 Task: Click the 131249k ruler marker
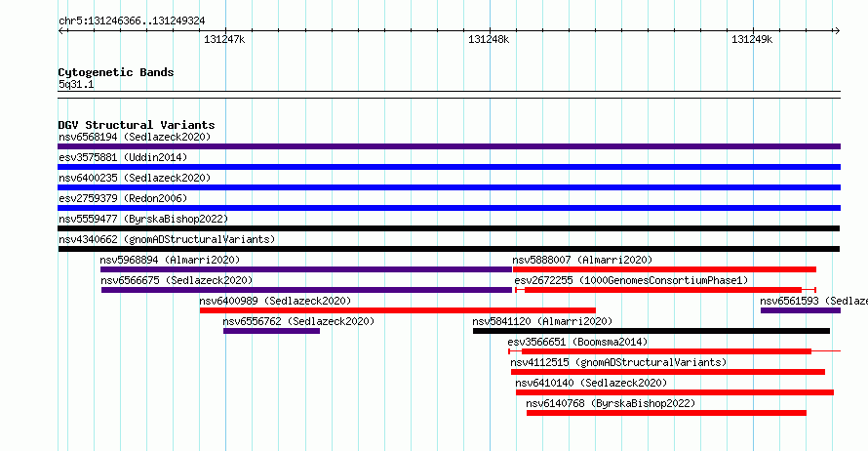752,39
